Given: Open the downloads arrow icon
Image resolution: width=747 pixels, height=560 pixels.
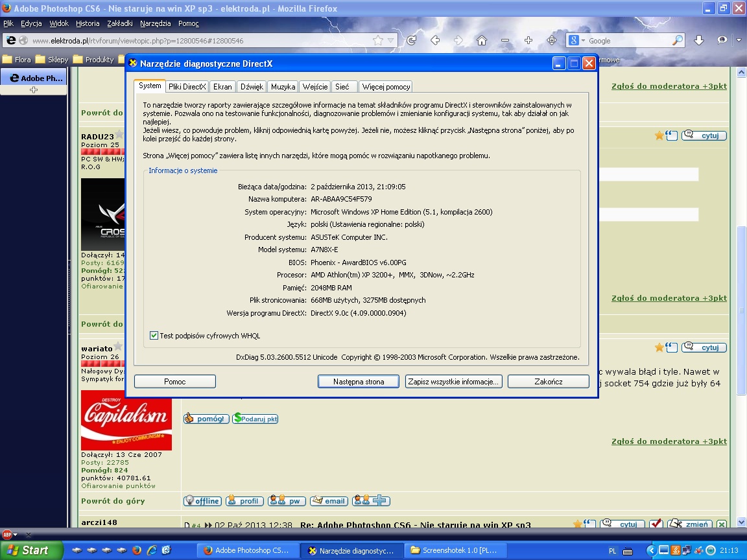Looking at the screenshot, I should point(699,40).
